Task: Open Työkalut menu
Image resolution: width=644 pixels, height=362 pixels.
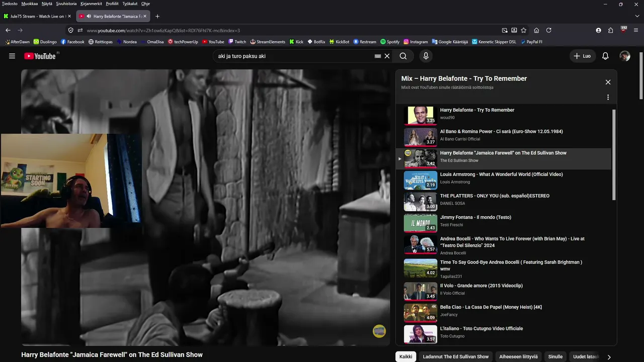Action: (129, 4)
